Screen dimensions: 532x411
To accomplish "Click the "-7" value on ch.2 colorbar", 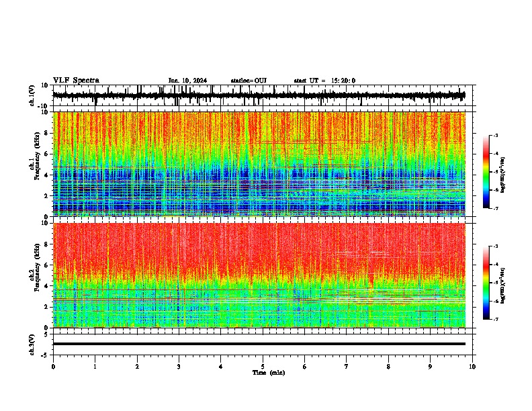I will click(x=496, y=319).
